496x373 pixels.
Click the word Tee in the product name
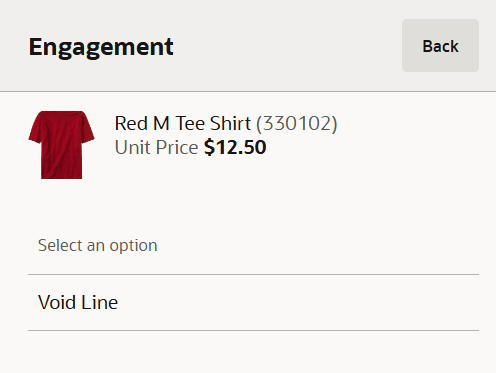(190, 123)
